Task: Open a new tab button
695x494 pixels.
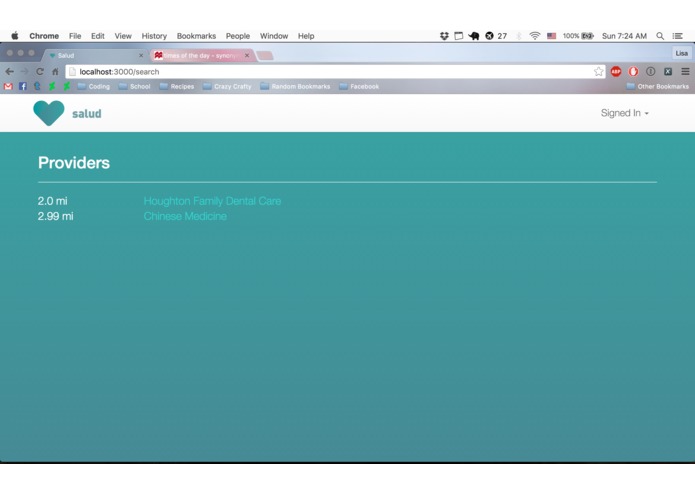Action: [265, 55]
